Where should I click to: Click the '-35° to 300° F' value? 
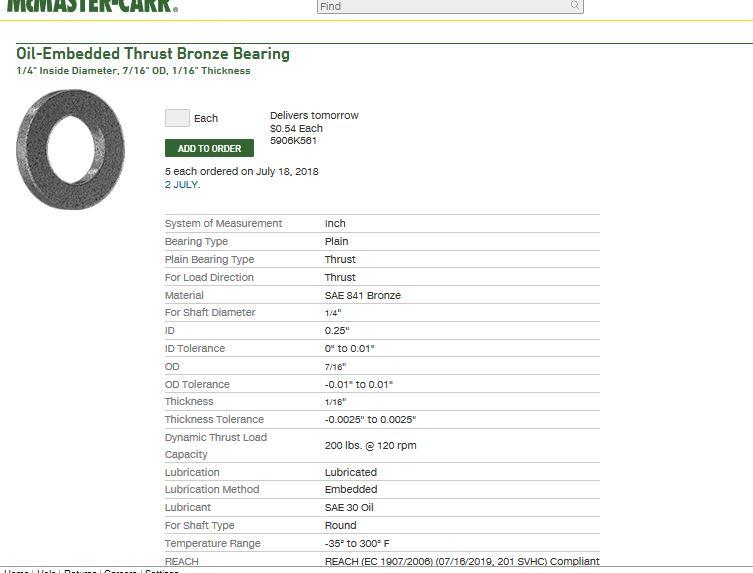pyautogui.click(x=357, y=543)
